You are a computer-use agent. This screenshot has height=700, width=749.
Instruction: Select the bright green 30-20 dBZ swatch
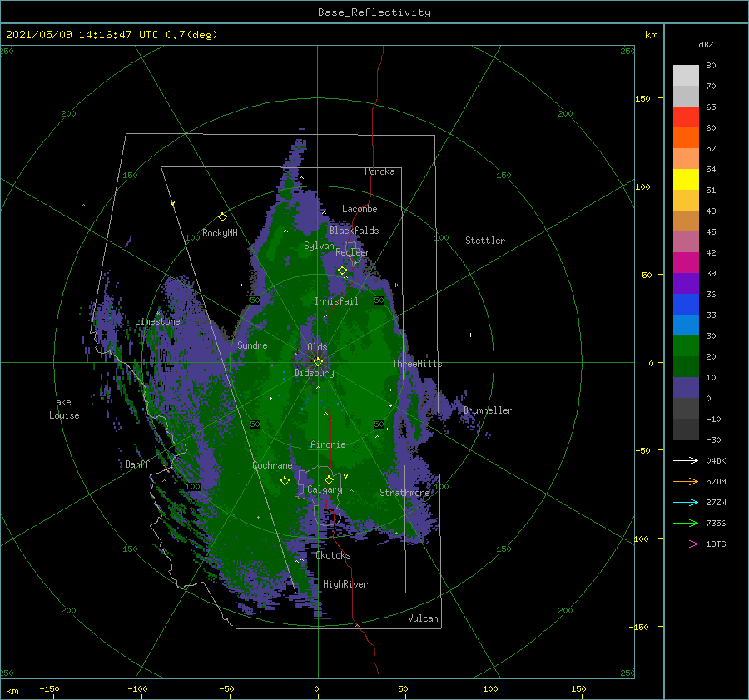[686, 346]
